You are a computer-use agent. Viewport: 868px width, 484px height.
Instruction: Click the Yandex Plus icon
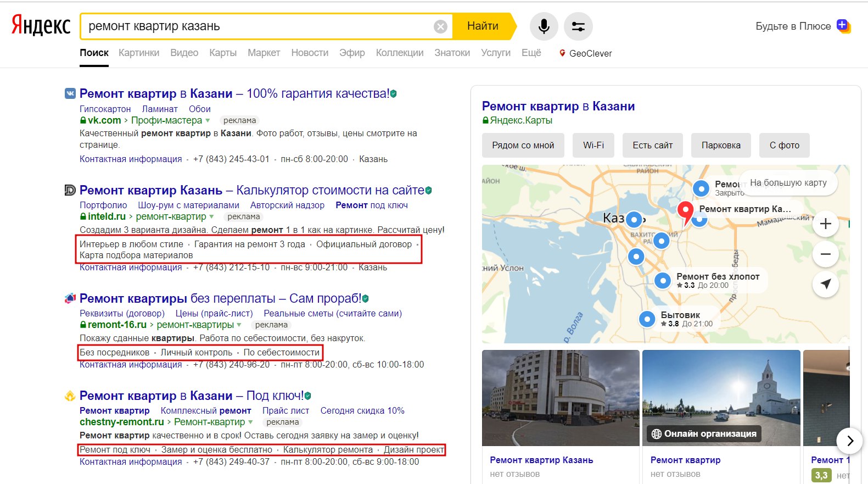[x=843, y=25]
